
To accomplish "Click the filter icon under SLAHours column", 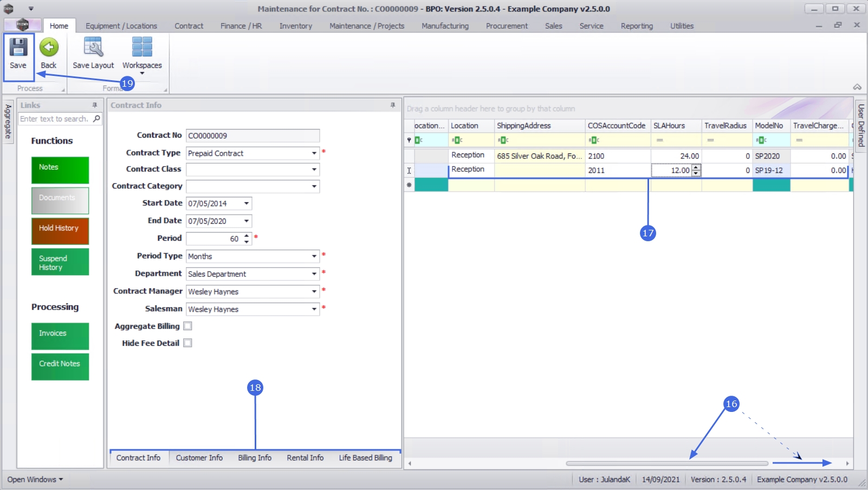I will tap(659, 140).
